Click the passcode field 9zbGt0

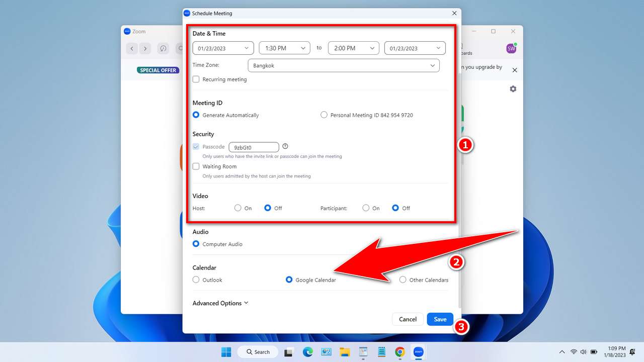(254, 147)
